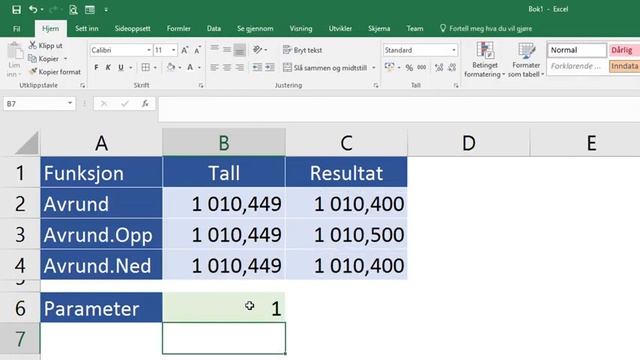Click the Undo arrow icon
This screenshot has height=360, width=640.
click(33, 9)
